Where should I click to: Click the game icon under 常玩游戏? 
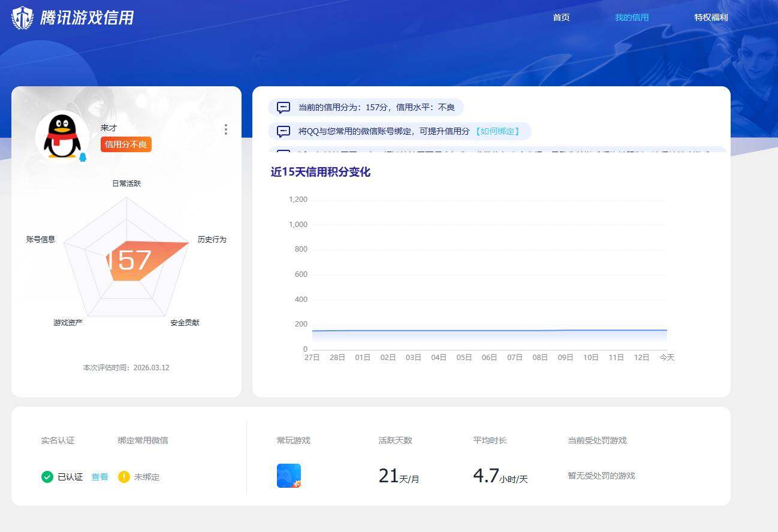coord(288,475)
